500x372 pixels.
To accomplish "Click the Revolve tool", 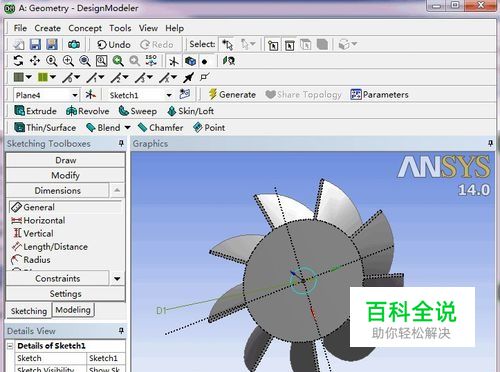I will pos(87,111).
